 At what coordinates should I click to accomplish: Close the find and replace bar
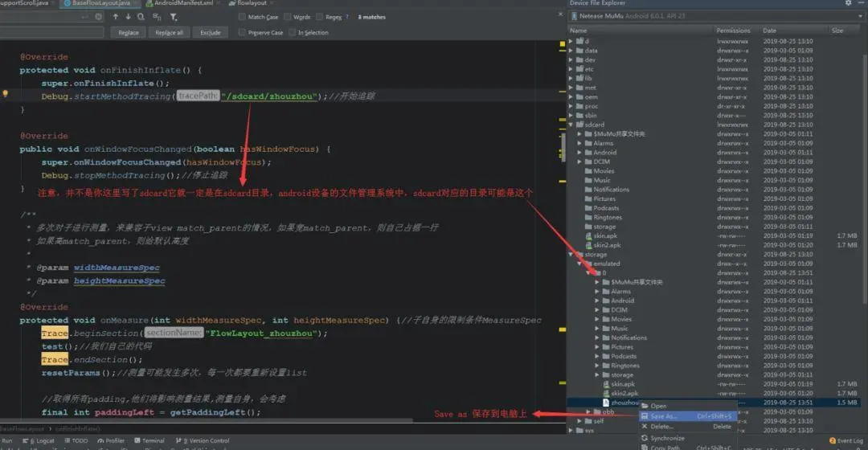click(560, 14)
